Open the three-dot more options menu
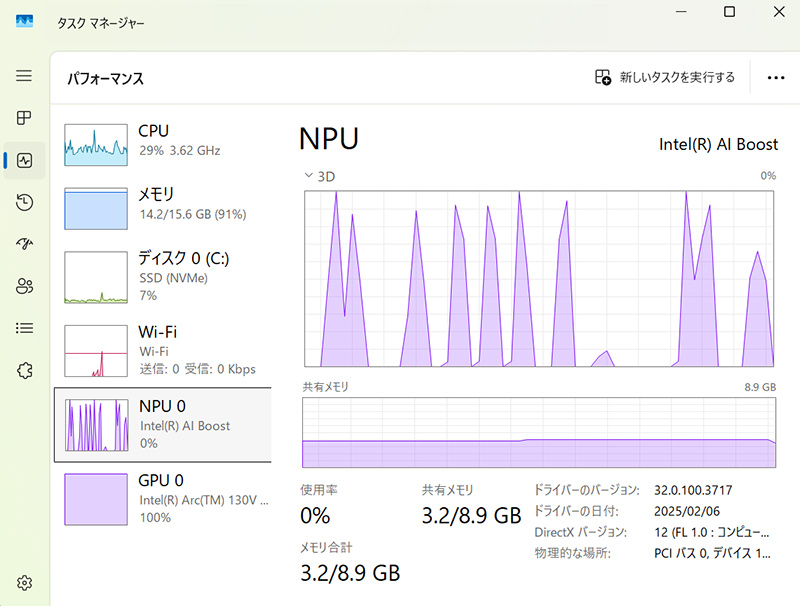This screenshot has height=606, width=800. tap(776, 77)
